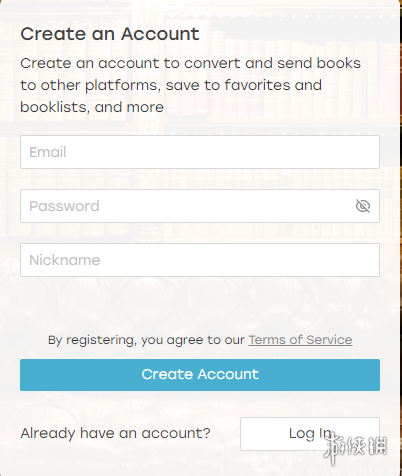Click the Create an Account heading
This screenshot has width=402, height=476.
pos(110,34)
